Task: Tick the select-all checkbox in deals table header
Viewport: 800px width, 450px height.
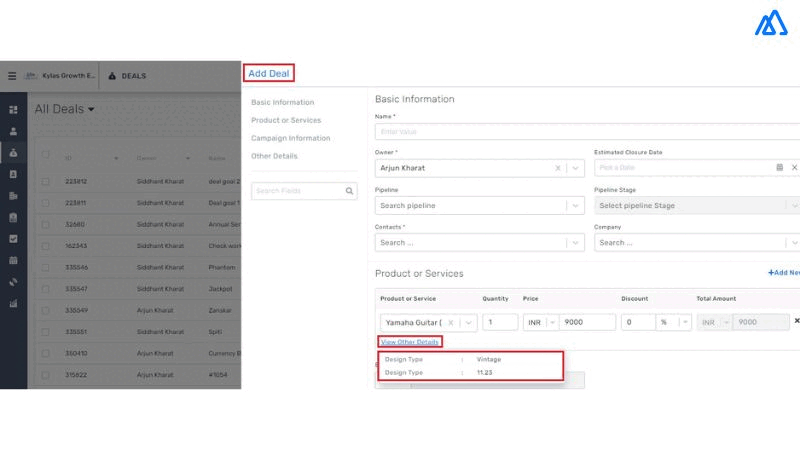Action: coord(45,154)
